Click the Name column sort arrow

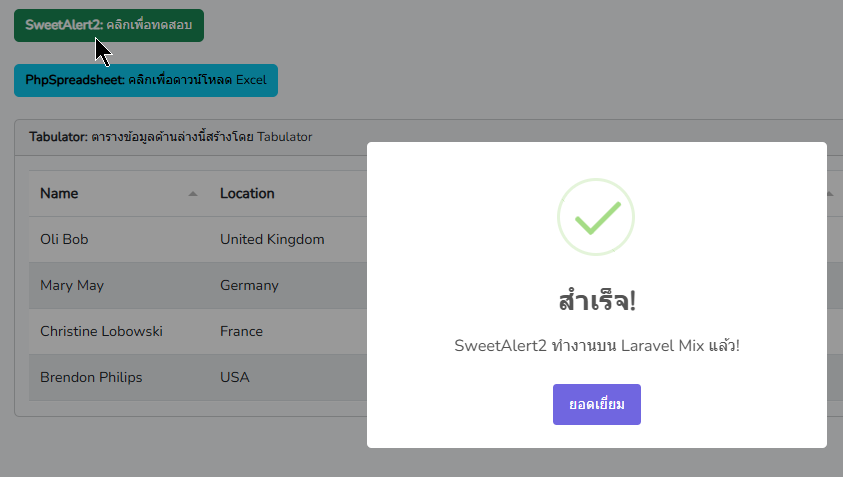[193, 194]
